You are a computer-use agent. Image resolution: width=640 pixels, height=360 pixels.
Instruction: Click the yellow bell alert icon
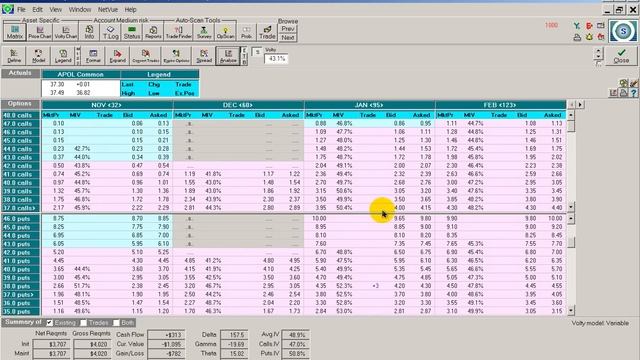pos(589,38)
